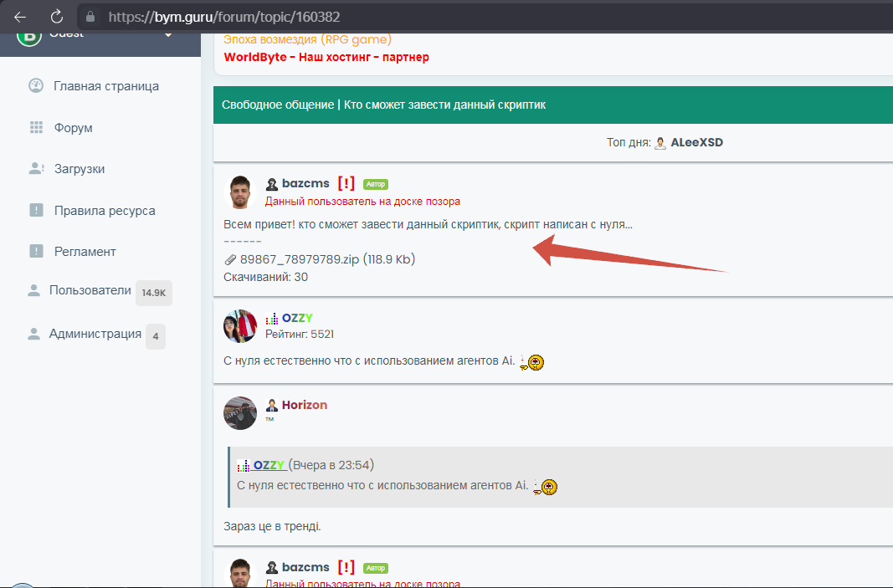Open top-of-day user ALeeXSD's profile
Image resolution: width=893 pixels, height=588 pixels.
696,142
